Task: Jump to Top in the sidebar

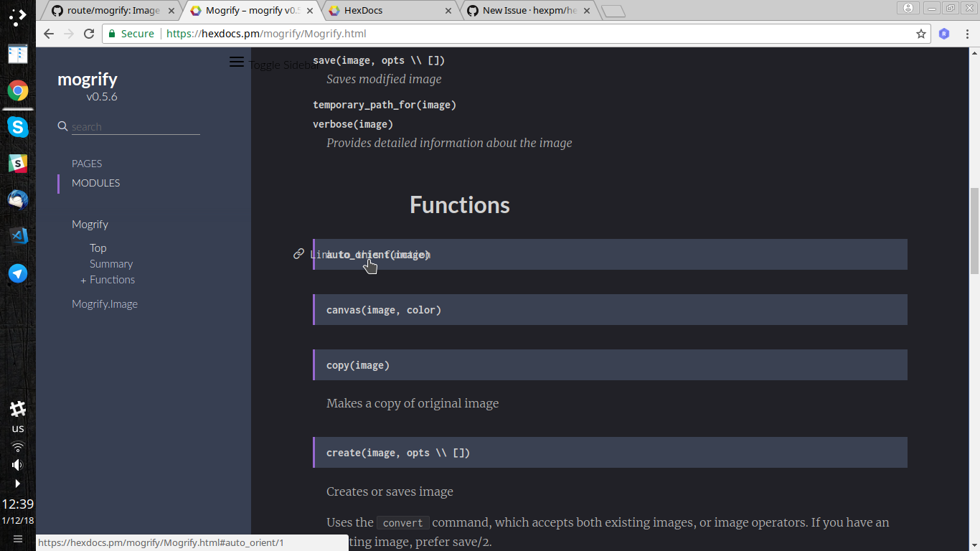Action: [x=98, y=248]
